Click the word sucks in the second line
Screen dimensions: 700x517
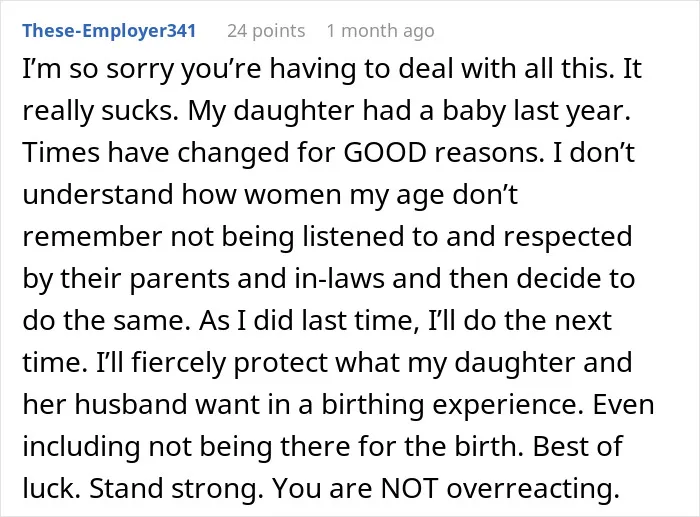[139, 110]
